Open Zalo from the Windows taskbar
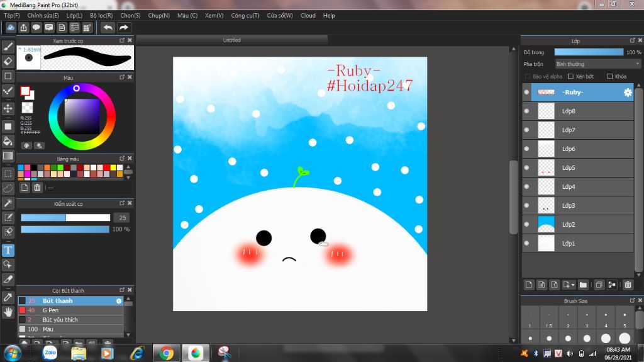The image size is (644, 362). pos(50,353)
